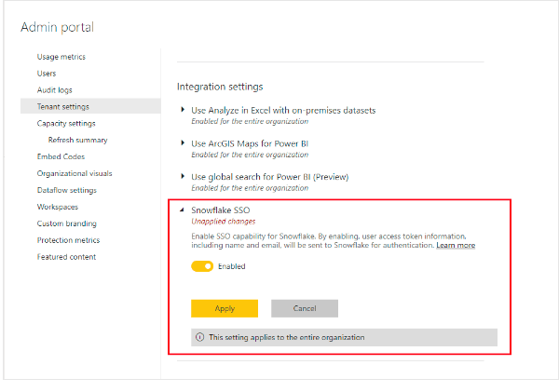Click the info icon in organization notice
This screenshot has width=559, height=392.
(x=200, y=337)
